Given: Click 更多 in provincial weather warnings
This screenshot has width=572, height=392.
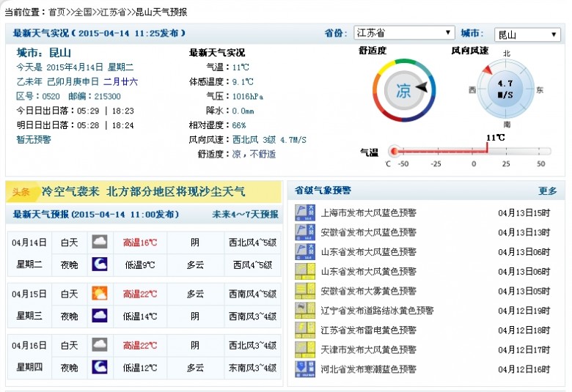Looking at the screenshot, I should 548,191.
